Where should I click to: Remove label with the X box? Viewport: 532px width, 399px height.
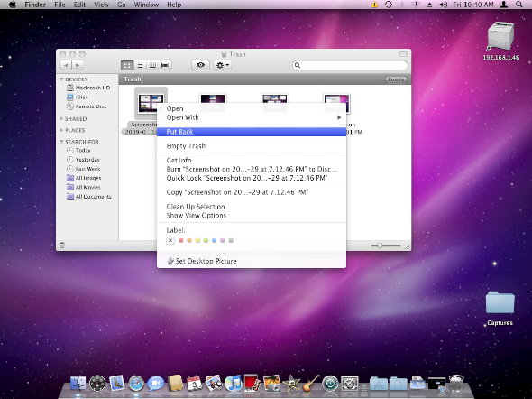pyautogui.click(x=170, y=240)
